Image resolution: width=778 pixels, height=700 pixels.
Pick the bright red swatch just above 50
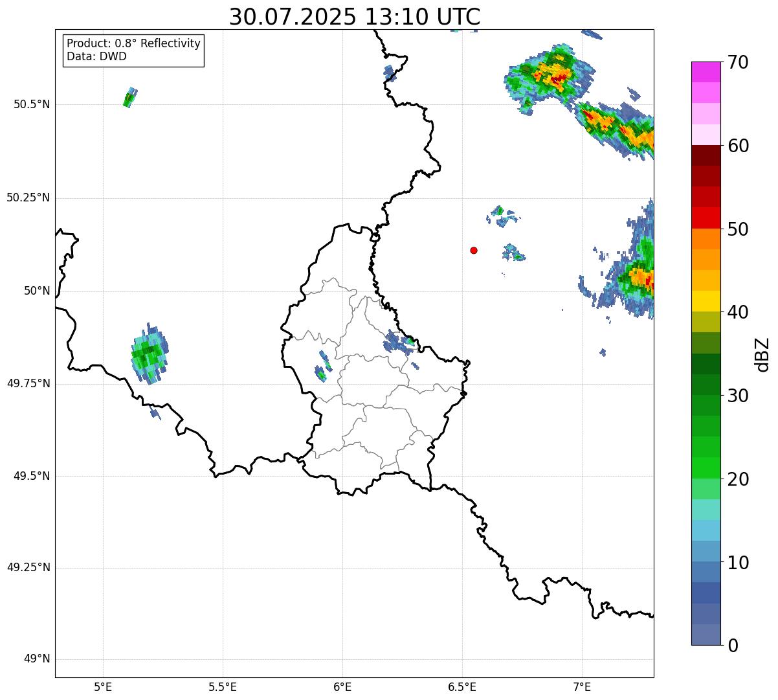[706, 218]
